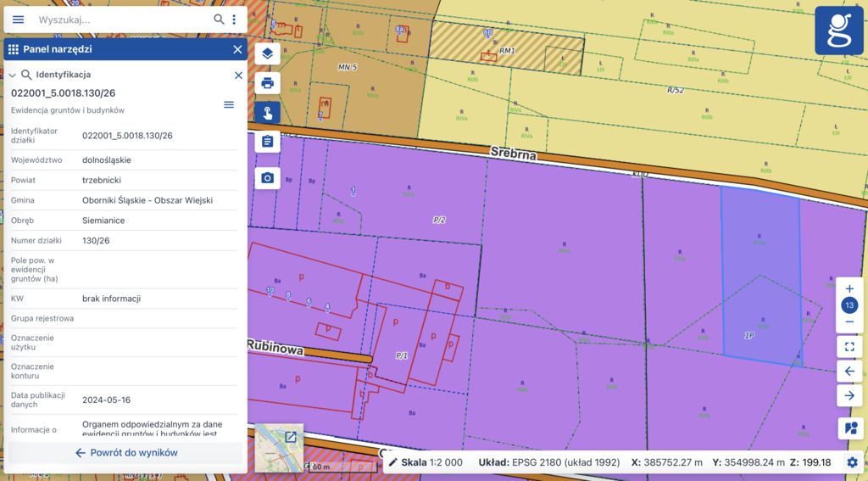868x481 pixels.
Task: Click Powrót do wyników button
Action: click(x=125, y=453)
